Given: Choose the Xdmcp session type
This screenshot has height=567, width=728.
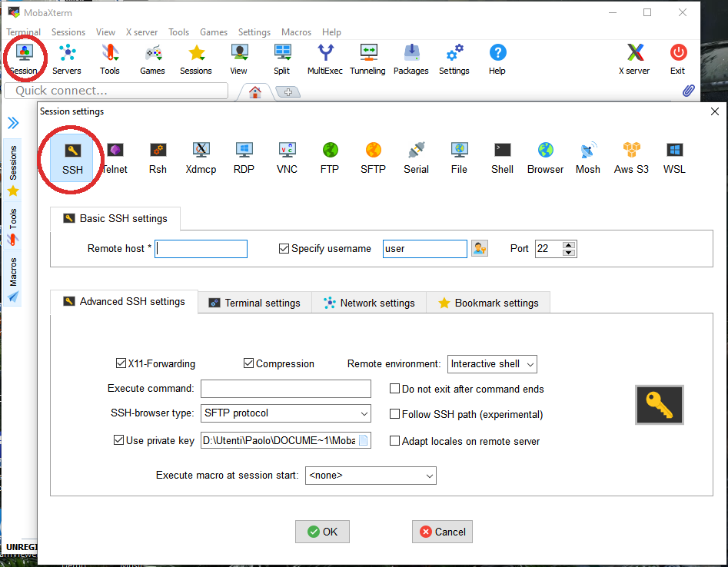Looking at the screenshot, I should [x=201, y=159].
